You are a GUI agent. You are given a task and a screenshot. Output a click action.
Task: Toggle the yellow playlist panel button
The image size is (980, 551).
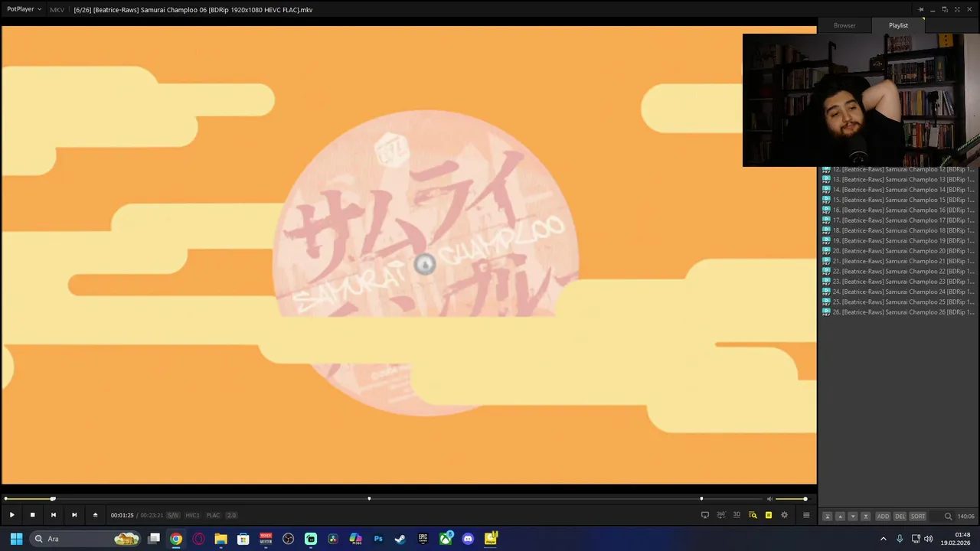pyautogui.click(x=769, y=515)
